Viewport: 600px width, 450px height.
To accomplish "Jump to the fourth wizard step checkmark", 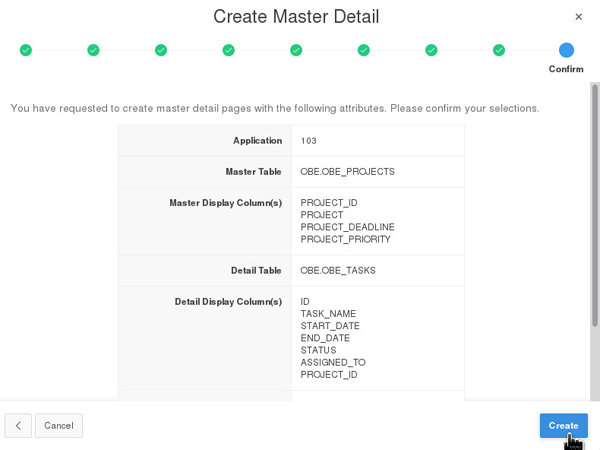I will coord(228,50).
